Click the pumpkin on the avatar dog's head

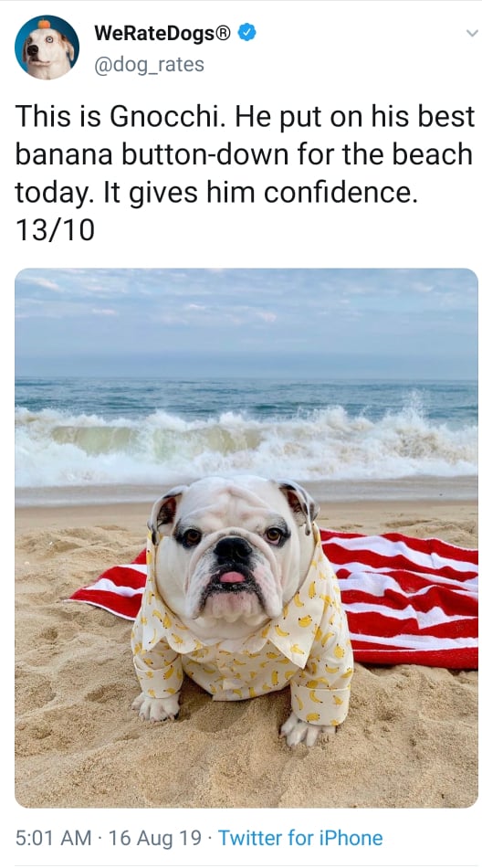pos(43,25)
